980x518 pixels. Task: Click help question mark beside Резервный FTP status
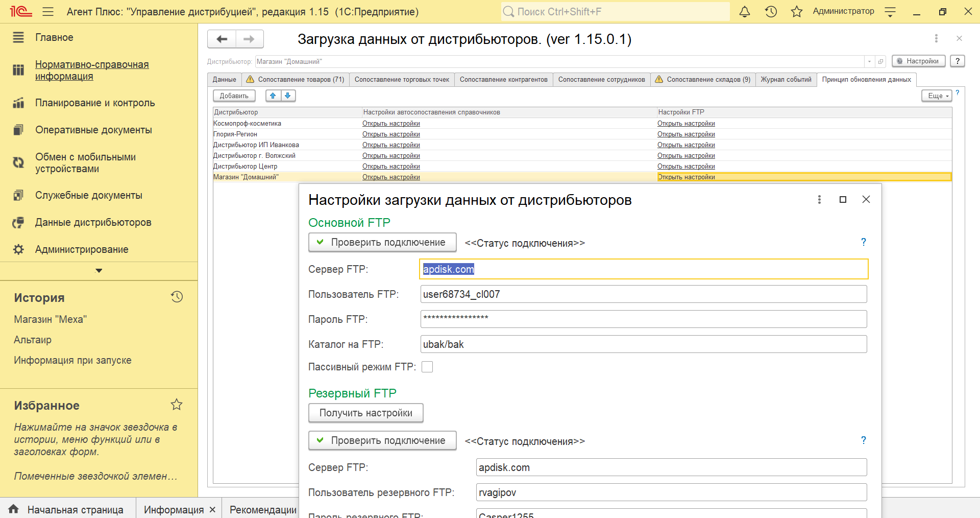click(x=864, y=440)
